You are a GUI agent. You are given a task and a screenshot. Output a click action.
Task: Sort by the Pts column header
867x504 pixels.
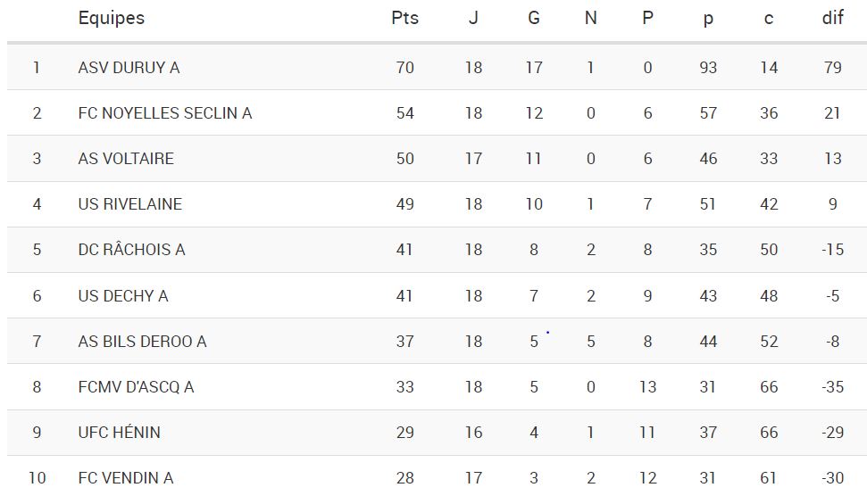coord(404,18)
